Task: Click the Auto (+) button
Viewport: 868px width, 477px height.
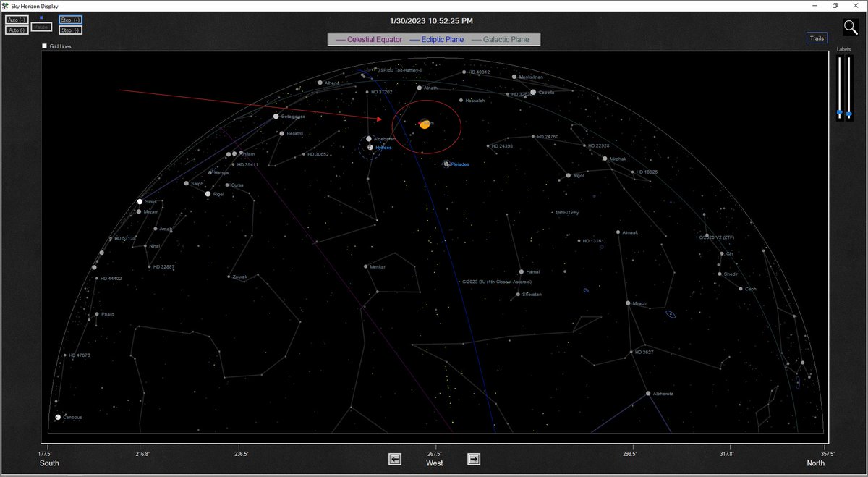Action: tap(17, 20)
